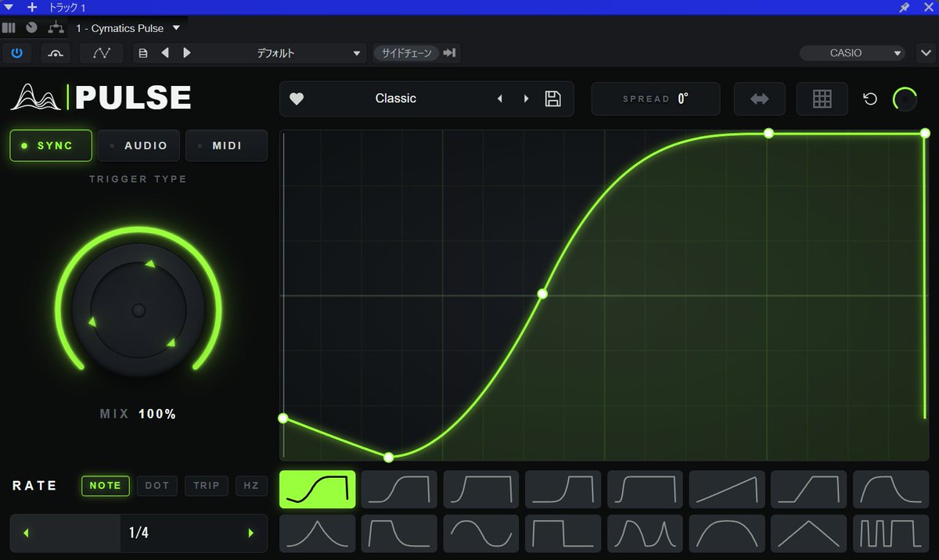
Task: Choose the second shape preset in top row
Action: 399,490
